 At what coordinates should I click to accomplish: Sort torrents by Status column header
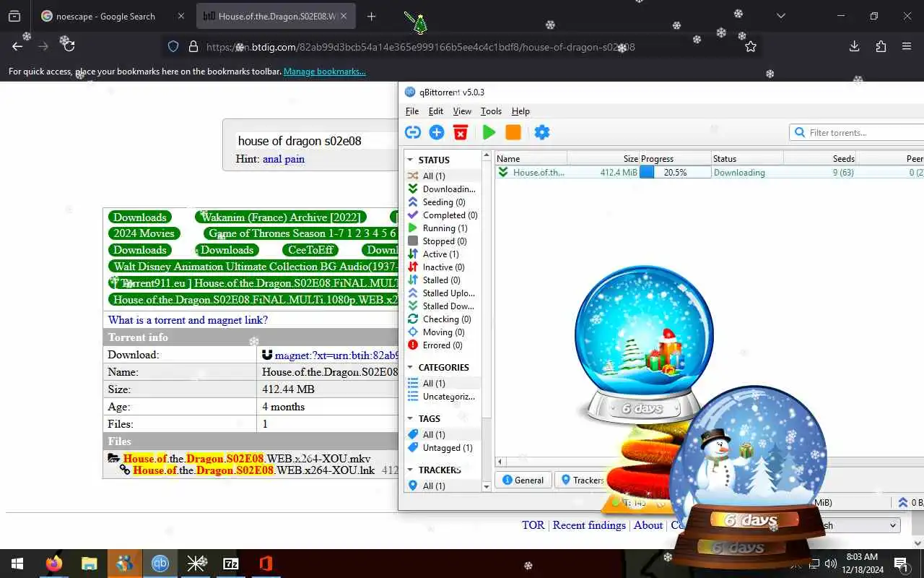click(747, 159)
